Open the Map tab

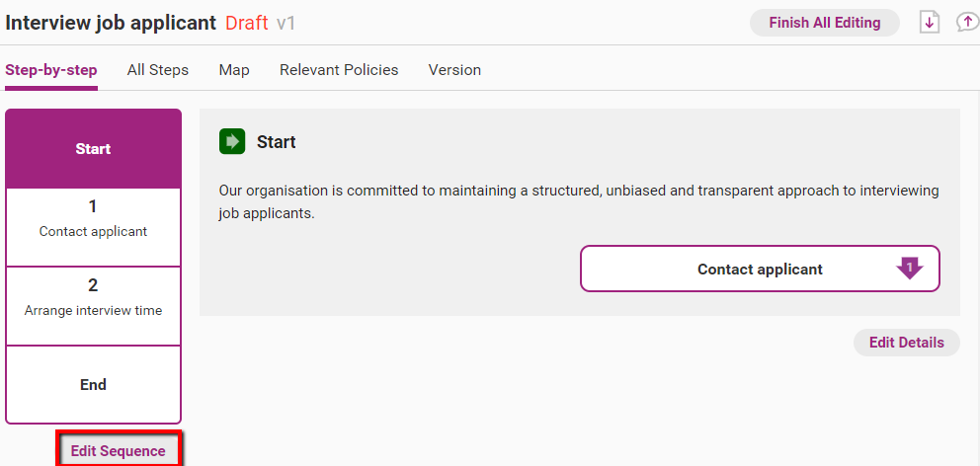coord(234,70)
